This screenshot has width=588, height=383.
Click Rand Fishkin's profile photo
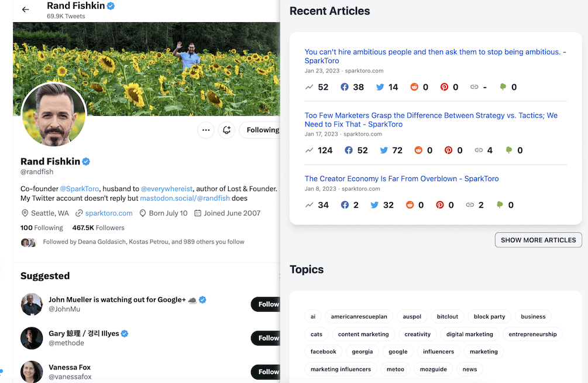(54, 115)
